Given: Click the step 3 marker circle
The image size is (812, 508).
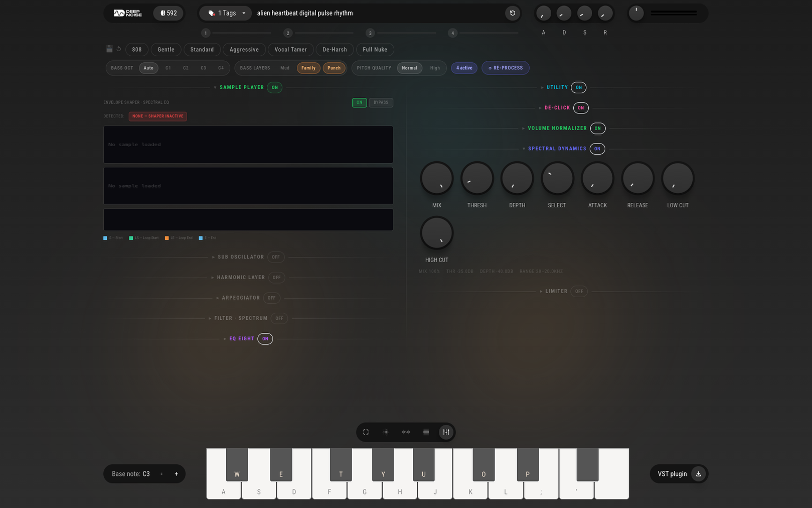Looking at the screenshot, I should click(370, 33).
